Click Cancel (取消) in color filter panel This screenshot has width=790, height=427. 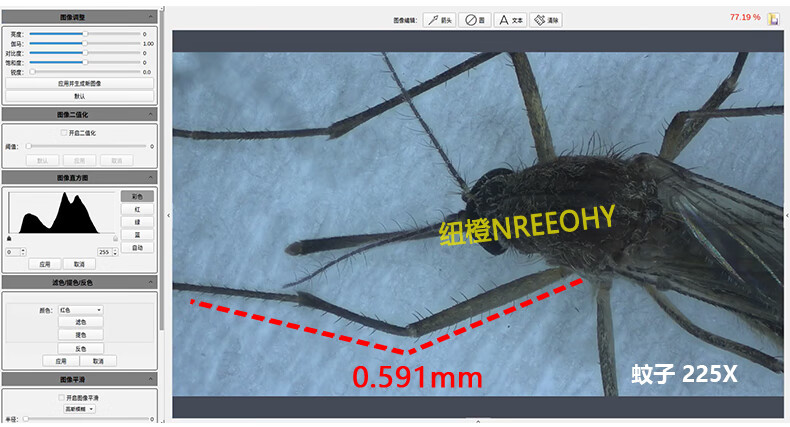pyautogui.click(x=98, y=361)
